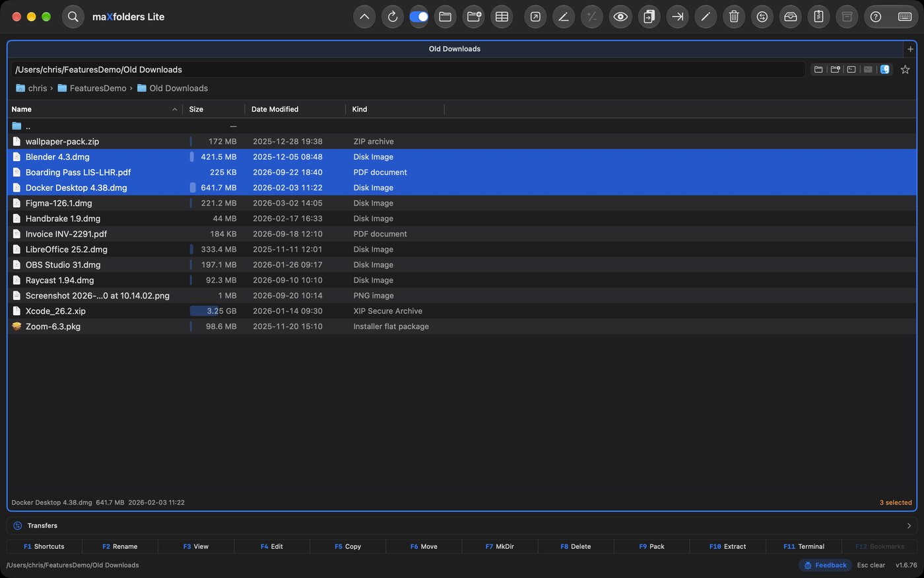Click the Transfers panel label
The width and height of the screenshot is (924, 578).
click(x=42, y=526)
